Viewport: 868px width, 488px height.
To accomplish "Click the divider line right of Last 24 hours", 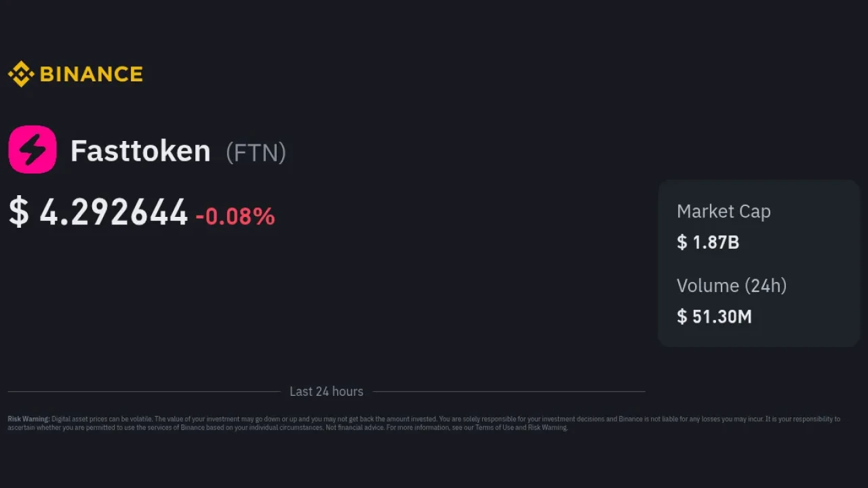I will coord(509,391).
